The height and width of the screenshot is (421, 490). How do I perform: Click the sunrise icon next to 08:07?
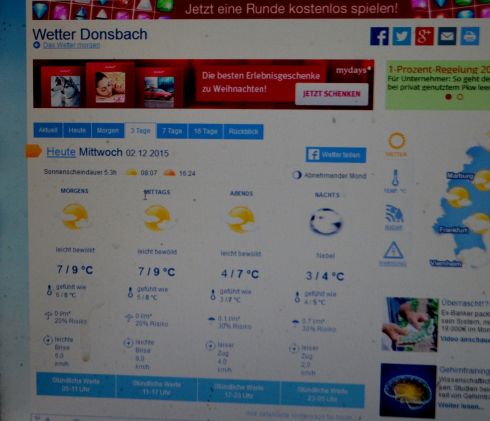(x=131, y=173)
